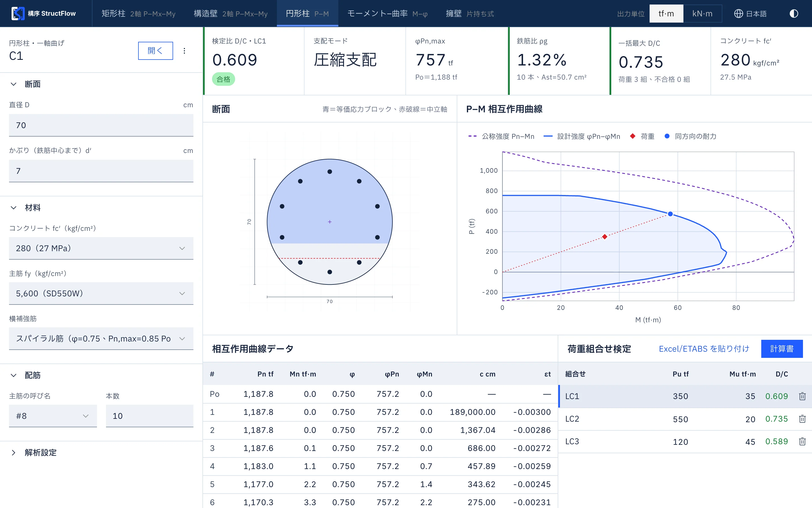
Task: Click the 開く button
Action: click(155, 51)
